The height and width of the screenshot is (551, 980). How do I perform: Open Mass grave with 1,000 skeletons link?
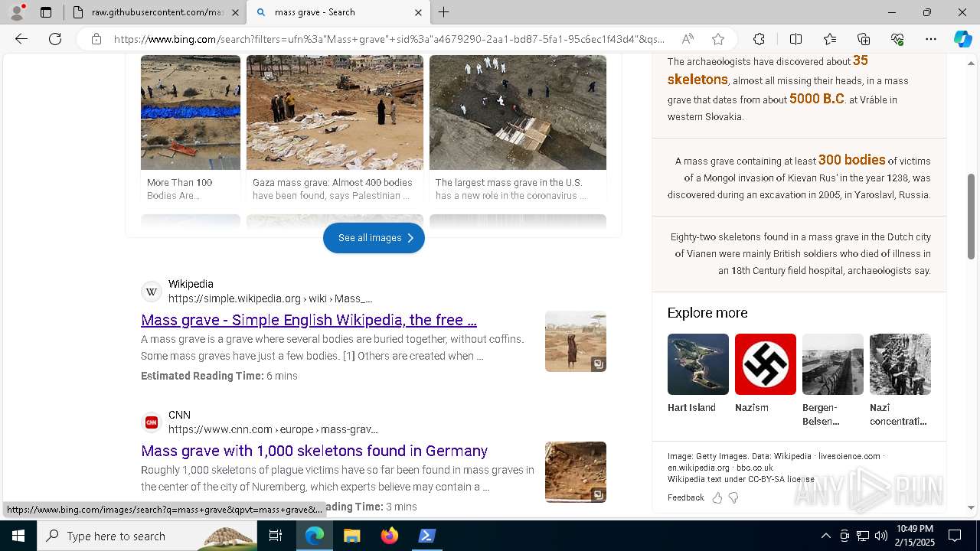314,451
